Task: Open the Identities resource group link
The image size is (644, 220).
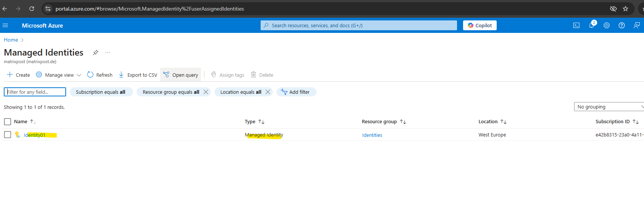Action: click(x=372, y=135)
